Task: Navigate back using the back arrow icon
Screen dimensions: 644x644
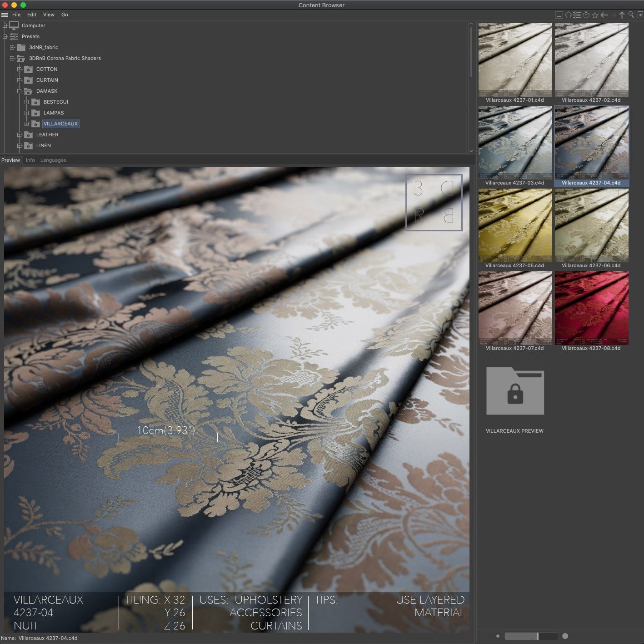Action: pyautogui.click(x=604, y=15)
